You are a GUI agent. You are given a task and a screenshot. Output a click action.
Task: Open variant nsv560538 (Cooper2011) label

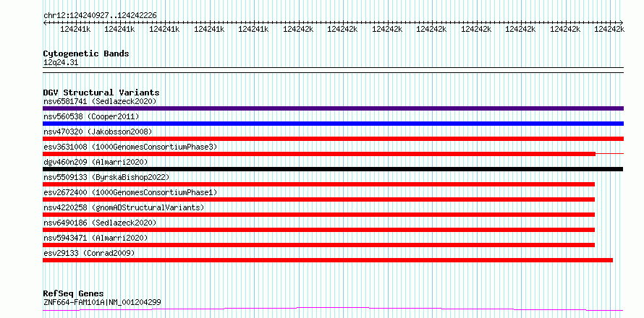click(91, 116)
